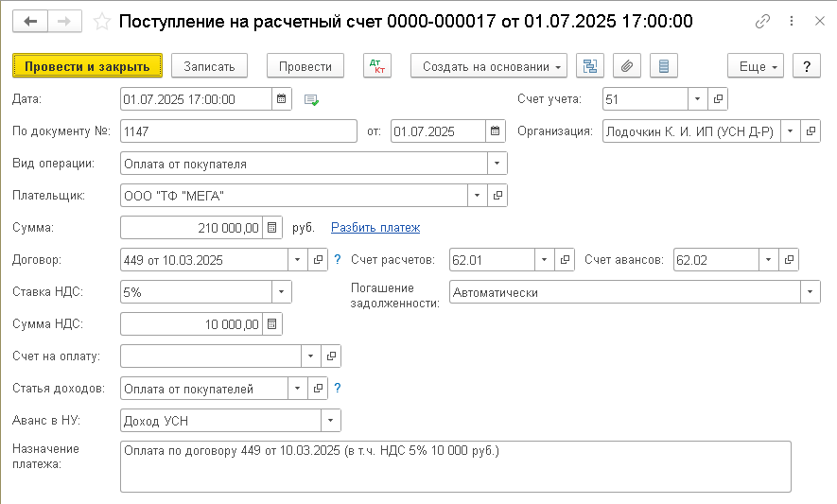Screen dimensions: 837x504
Task: Expand the Вид операции dropdown
Action: (497, 164)
